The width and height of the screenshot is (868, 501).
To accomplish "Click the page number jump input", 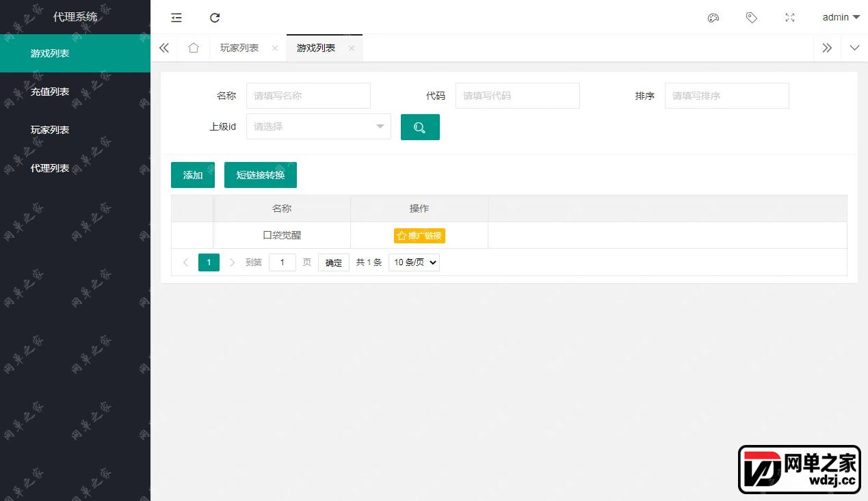I will 282,262.
